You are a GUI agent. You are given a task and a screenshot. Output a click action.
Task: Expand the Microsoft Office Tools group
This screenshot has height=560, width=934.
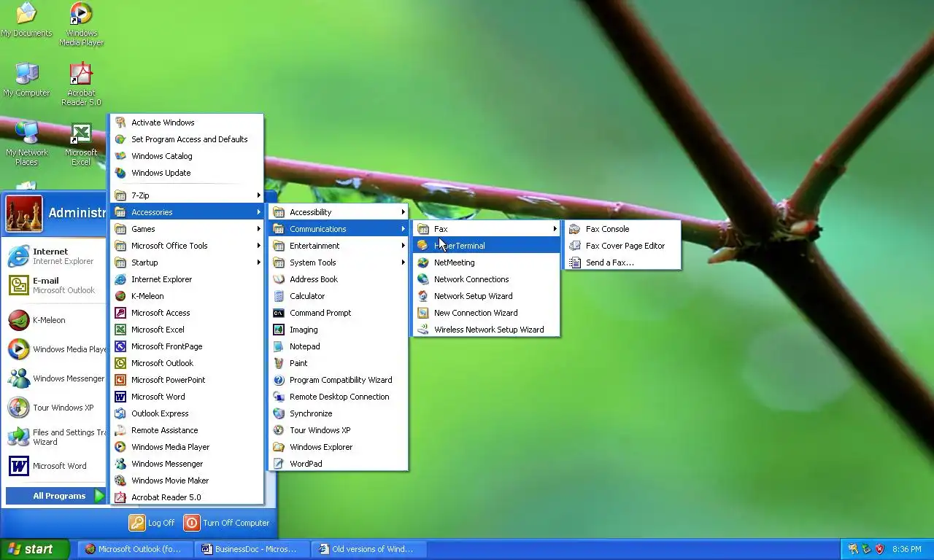[x=187, y=246]
